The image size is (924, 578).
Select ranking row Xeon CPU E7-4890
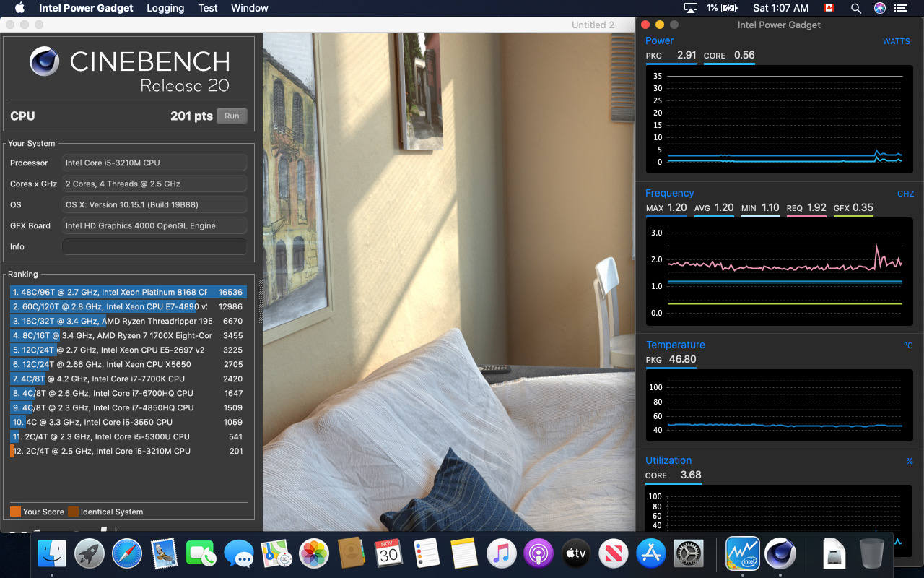128,306
